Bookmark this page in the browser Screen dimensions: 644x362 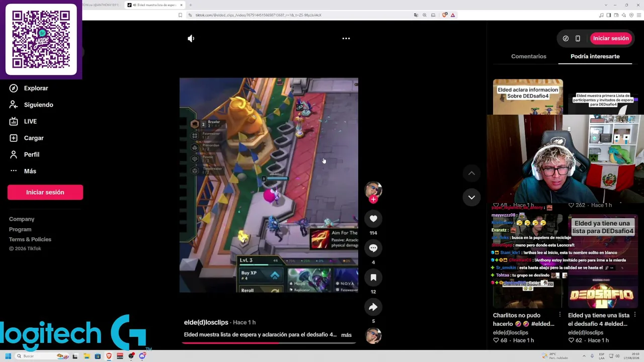(x=180, y=15)
